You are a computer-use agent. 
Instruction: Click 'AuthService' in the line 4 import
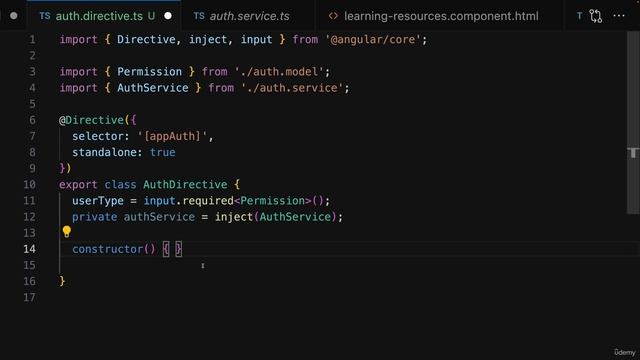coord(153,88)
